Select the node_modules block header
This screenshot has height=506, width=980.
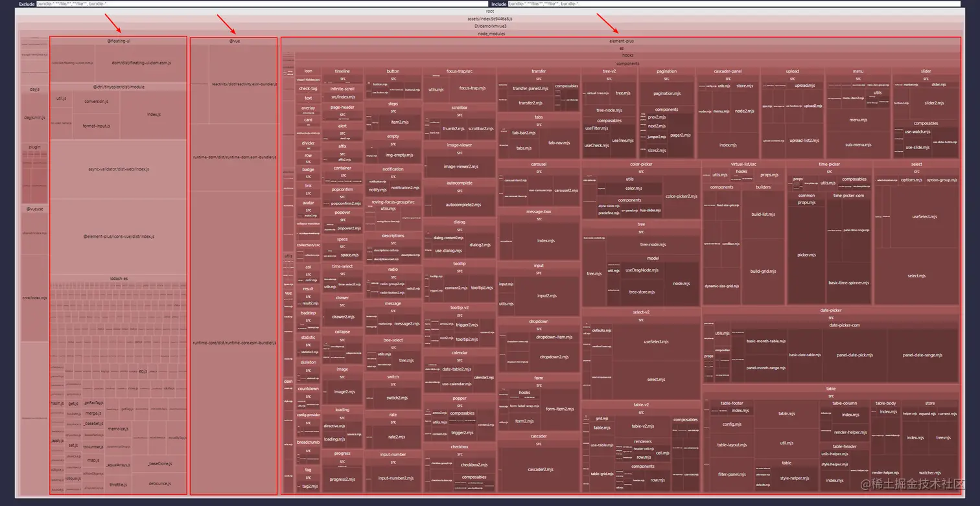(x=490, y=34)
